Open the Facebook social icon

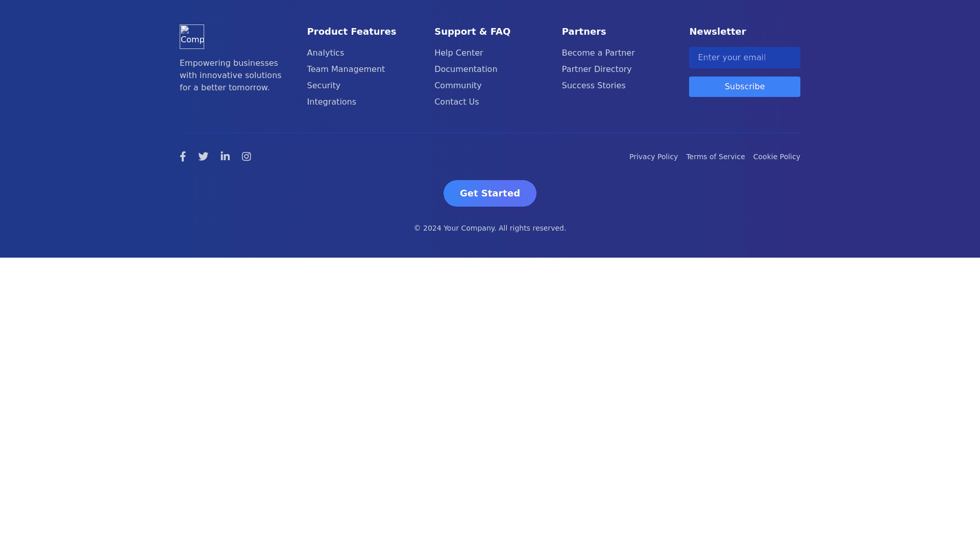[x=183, y=157]
